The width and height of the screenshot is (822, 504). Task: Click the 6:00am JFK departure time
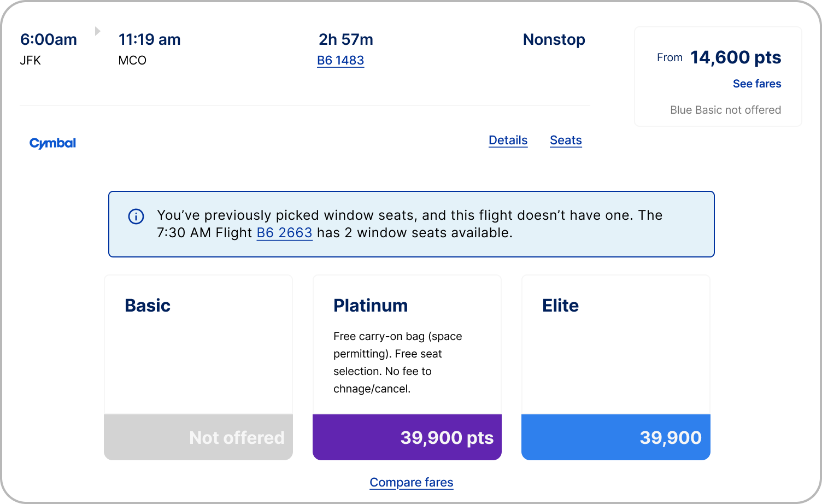click(48, 40)
